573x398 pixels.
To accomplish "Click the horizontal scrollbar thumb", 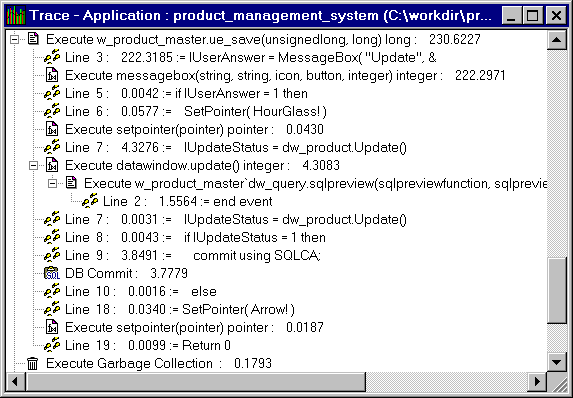I will (x=196, y=382).
